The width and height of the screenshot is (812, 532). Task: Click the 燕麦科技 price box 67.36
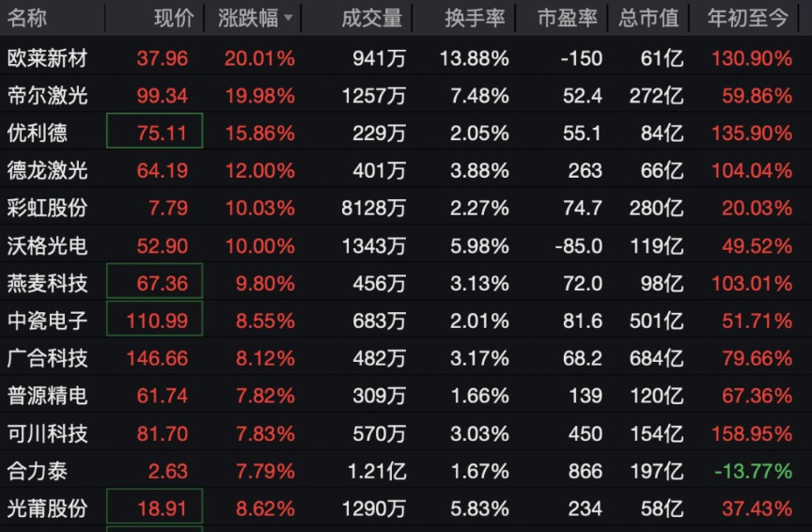pos(155,283)
